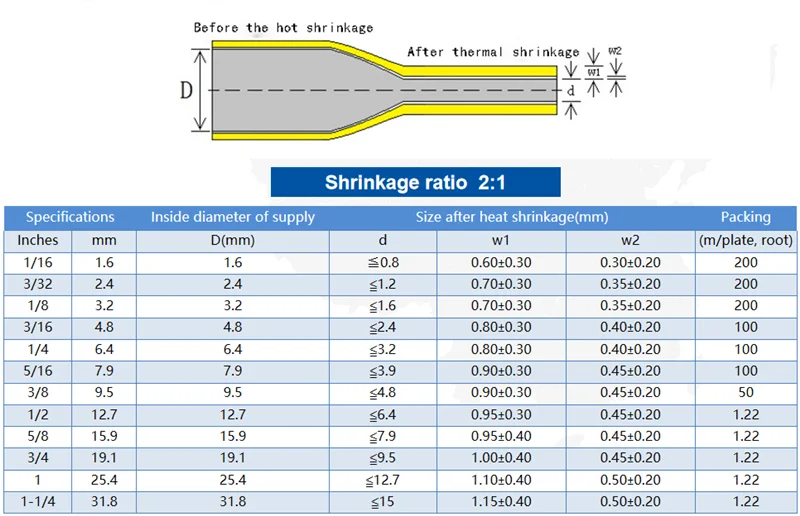Select the '≦3.2' d value
This screenshot has height=516, width=800.
[383, 349]
